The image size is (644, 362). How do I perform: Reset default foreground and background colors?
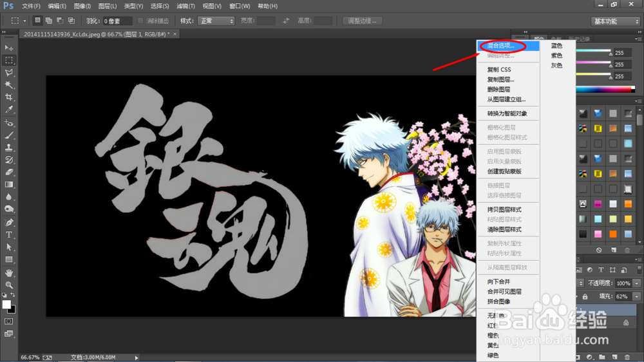pos(4,294)
